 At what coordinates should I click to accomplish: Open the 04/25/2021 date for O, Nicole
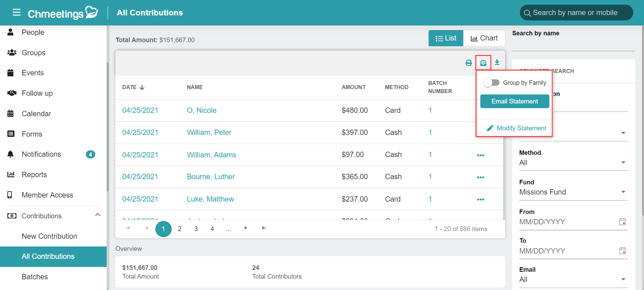coord(140,110)
